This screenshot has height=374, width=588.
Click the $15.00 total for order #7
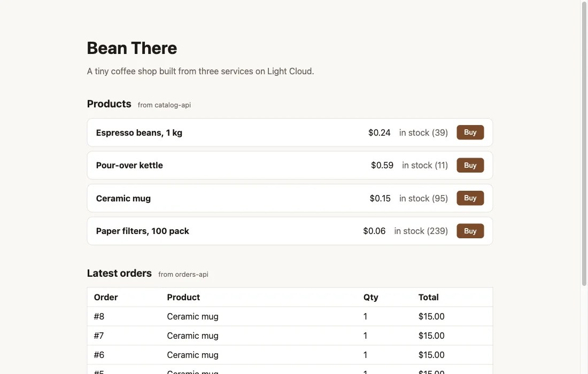click(431, 336)
